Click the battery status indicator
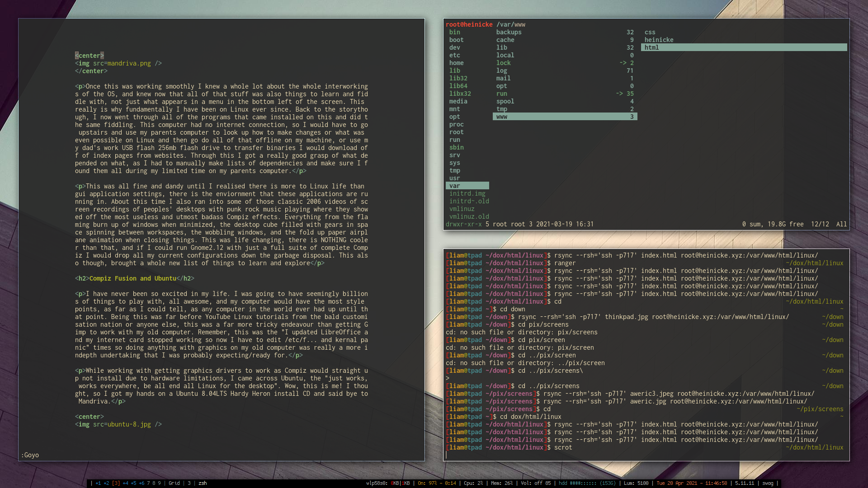Viewport: 868px width, 488px height. click(x=437, y=483)
